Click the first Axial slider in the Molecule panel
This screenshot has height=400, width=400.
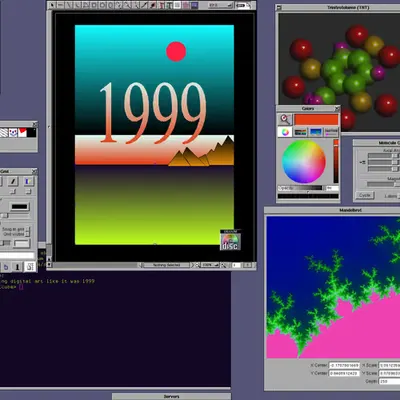(x=384, y=155)
